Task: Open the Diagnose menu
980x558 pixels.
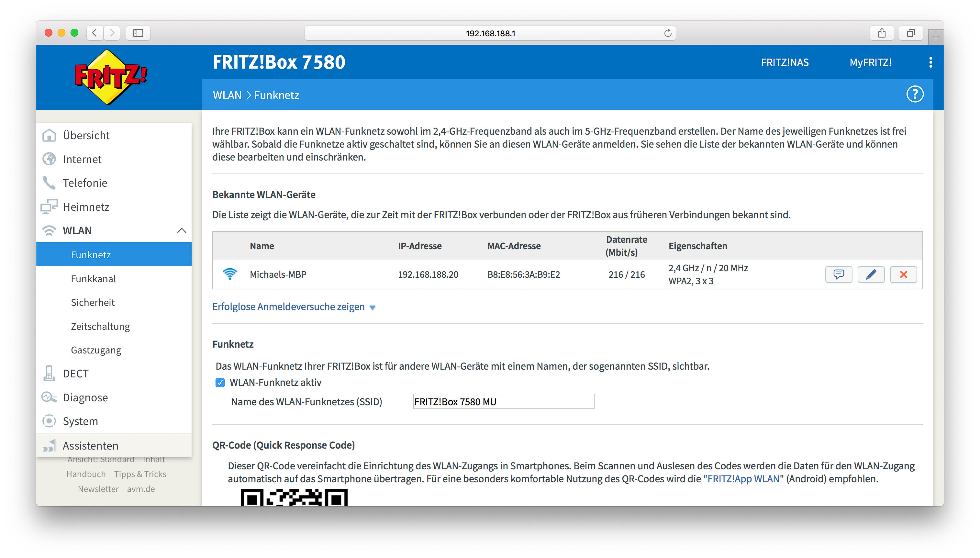Action: tap(114, 397)
